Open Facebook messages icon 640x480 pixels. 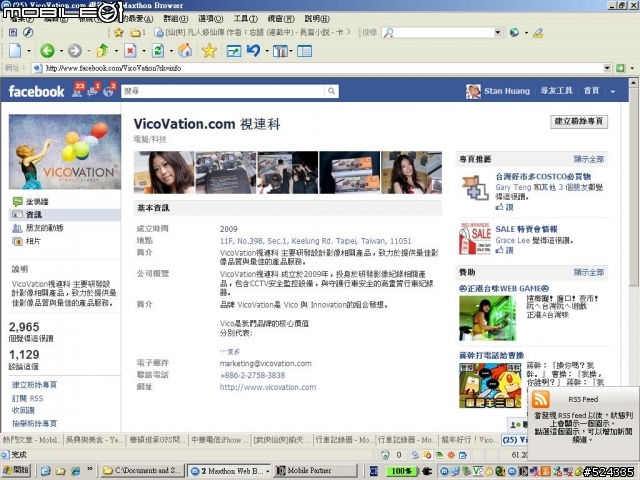[93, 90]
